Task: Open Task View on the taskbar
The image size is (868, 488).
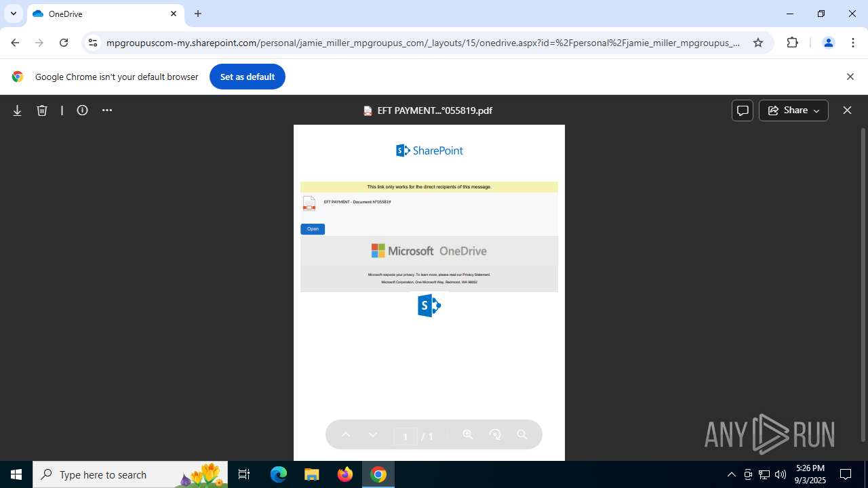Action: [244, 474]
